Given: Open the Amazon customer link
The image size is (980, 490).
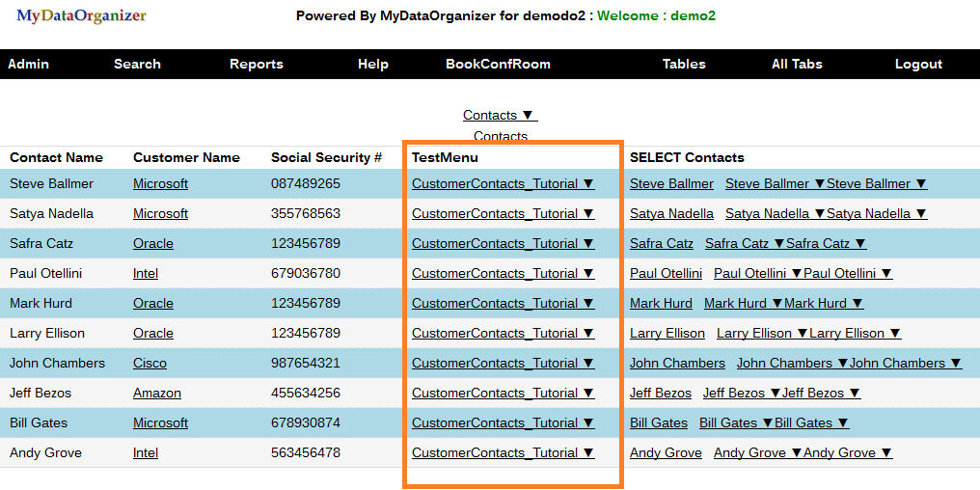Looking at the screenshot, I should [157, 393].
